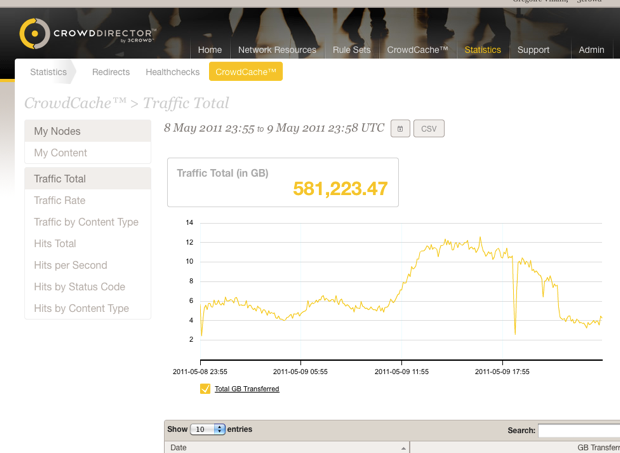
Task: Open the calendar date range picker
Action: coord(400,129)
